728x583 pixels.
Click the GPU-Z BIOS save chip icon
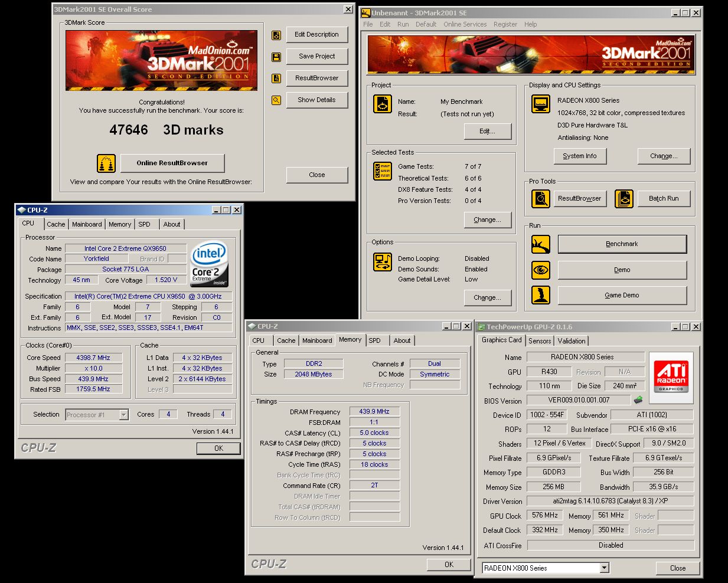(x=638, y=400)
